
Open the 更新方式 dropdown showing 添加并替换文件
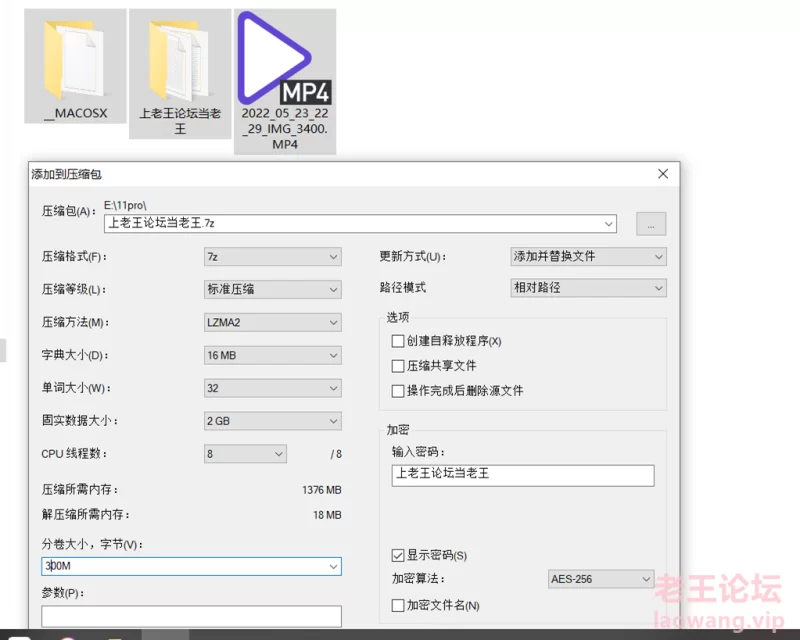pos(588,256)
